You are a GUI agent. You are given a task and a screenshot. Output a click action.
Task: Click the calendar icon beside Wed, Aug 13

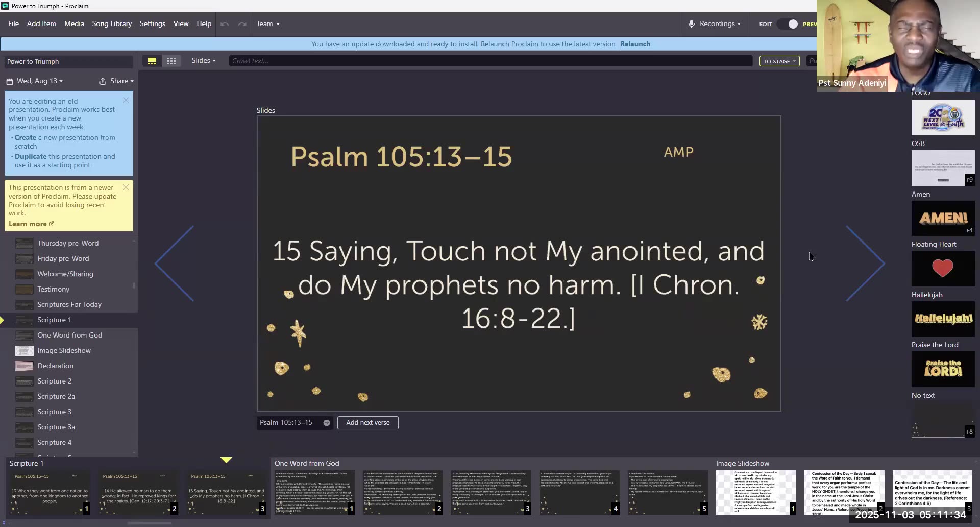pos(9,81)
